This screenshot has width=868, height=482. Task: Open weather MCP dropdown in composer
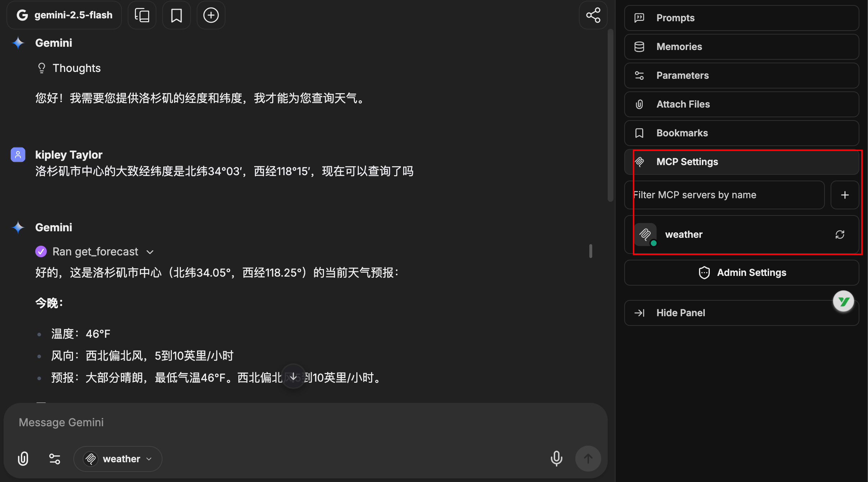click(118, 459)
